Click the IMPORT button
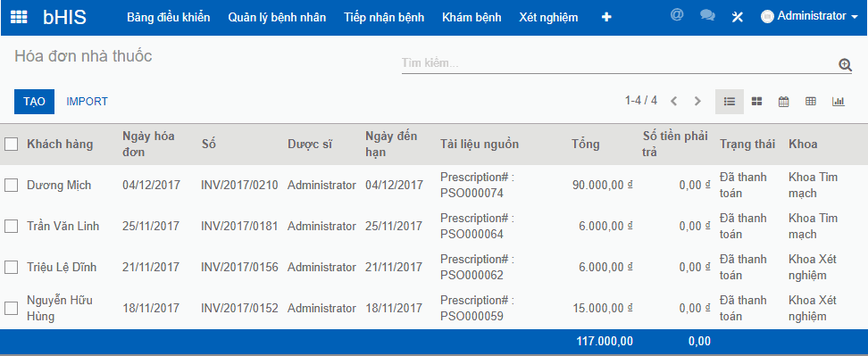Screen dimensions: 868x356 [87, 102]
